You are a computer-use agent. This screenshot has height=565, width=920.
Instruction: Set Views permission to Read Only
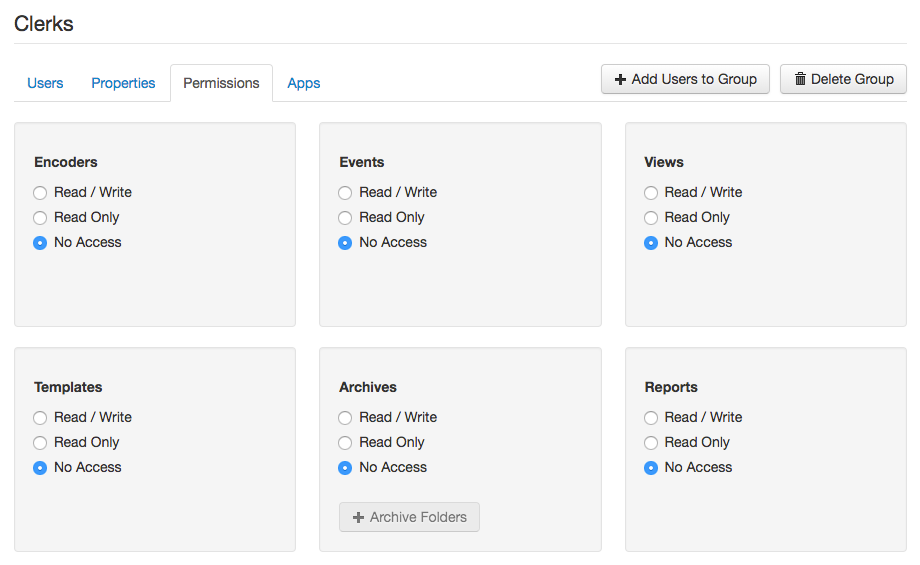tap(651, 218)
